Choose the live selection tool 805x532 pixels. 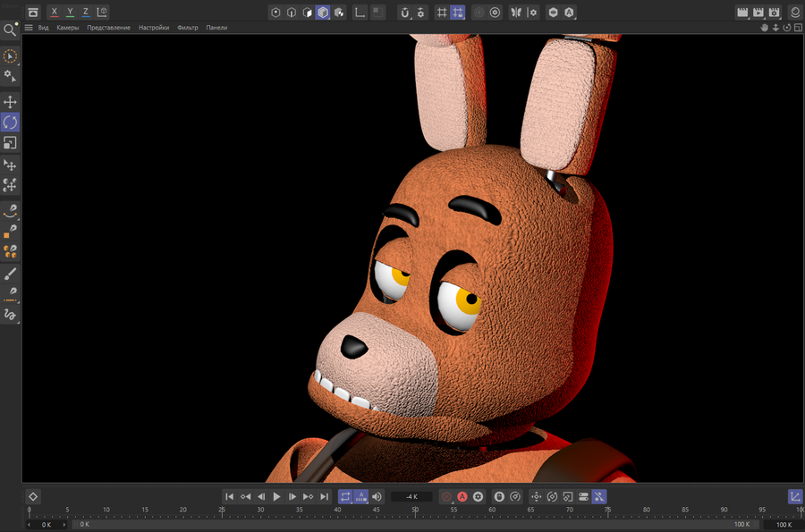10,56
